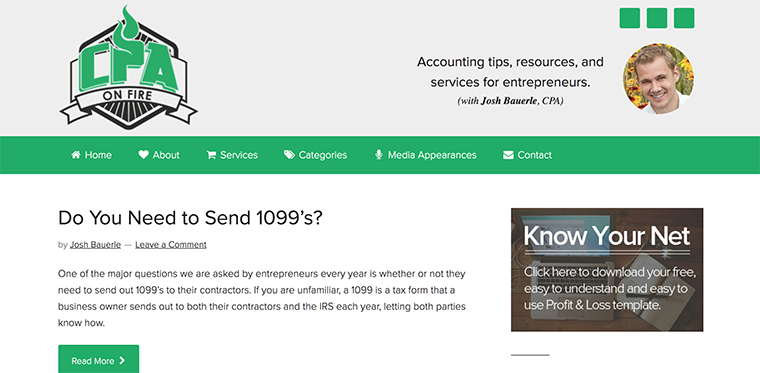760x373 pixels.
Task: Click the Leave a Comment link
Action: click(x=171, y=245)
